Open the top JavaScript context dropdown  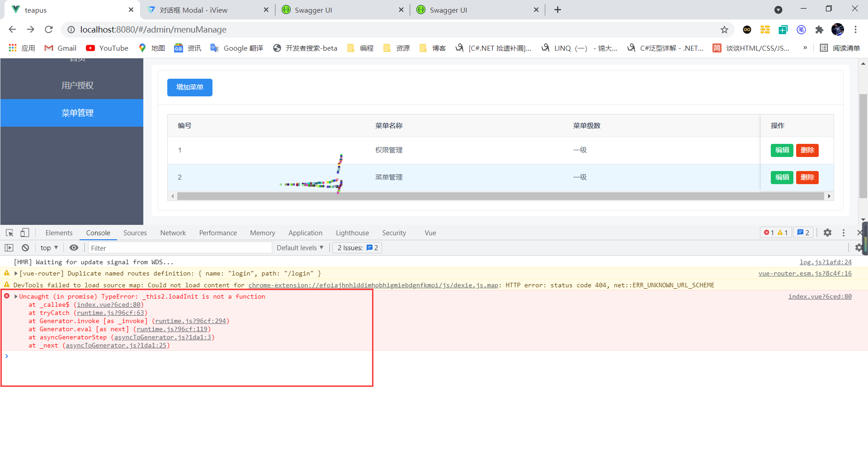(x=49, y=248)
